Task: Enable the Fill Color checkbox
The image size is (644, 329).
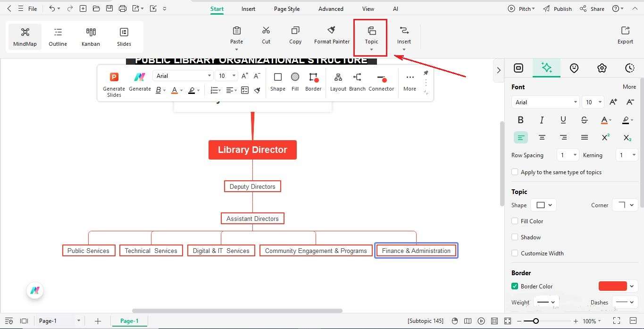Action: 515,221
